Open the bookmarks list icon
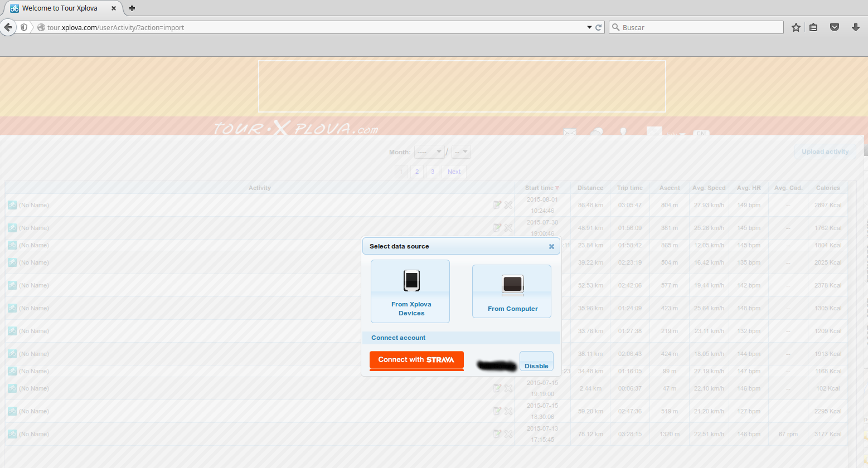Image resolution: width=868 pixels, height=468 pixels. click(x=813, y=27)
